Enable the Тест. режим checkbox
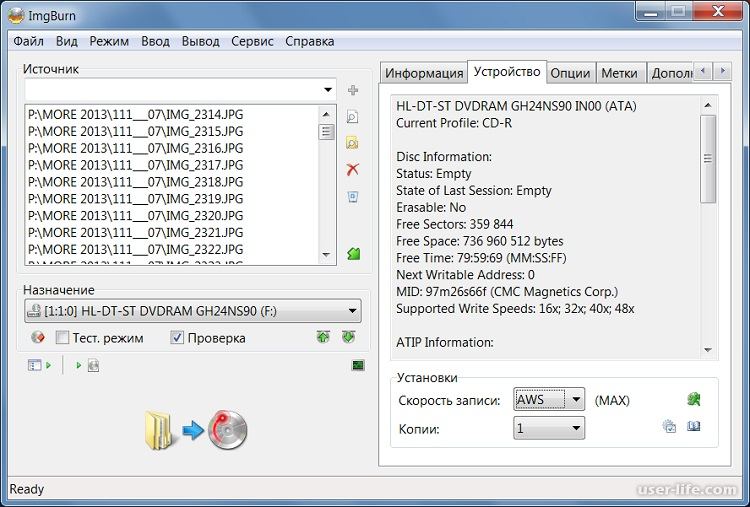This screenshot has width=750, height=507. [x=62, y=338]
